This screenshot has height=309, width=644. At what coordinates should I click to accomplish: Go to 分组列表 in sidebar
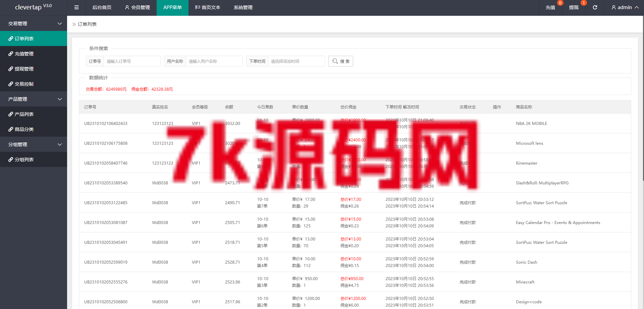[x=34, y=160]
